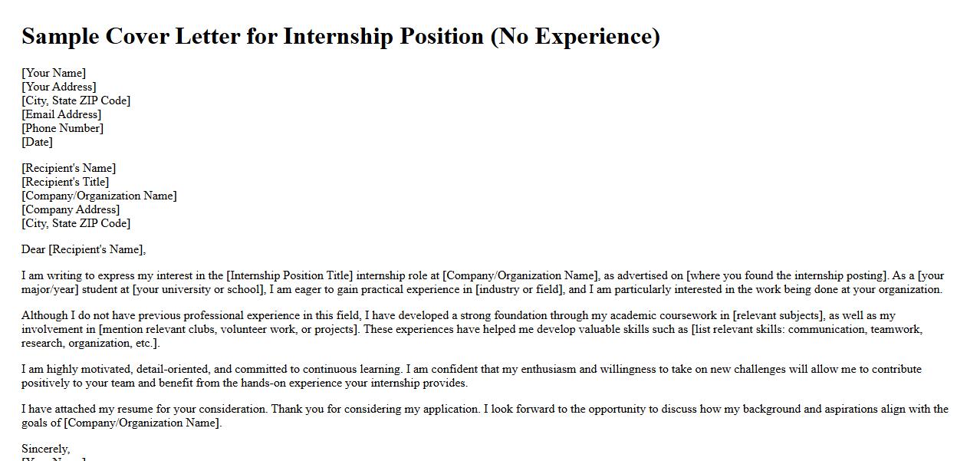Image resolution: width=980 pixels, height=461 pixels.
Task: Click the [your university or school] placeholder
Action: pos(199,289)
